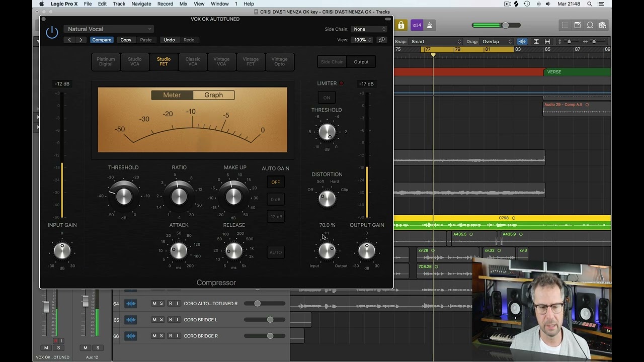Click the horizontal auto zoom icon

[x=547, y=42]
